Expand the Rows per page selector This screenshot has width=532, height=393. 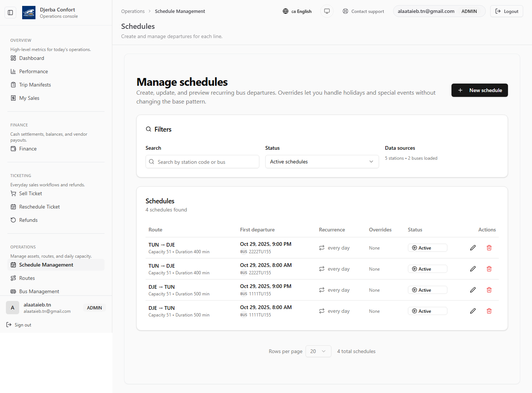[x=318, y=351]
